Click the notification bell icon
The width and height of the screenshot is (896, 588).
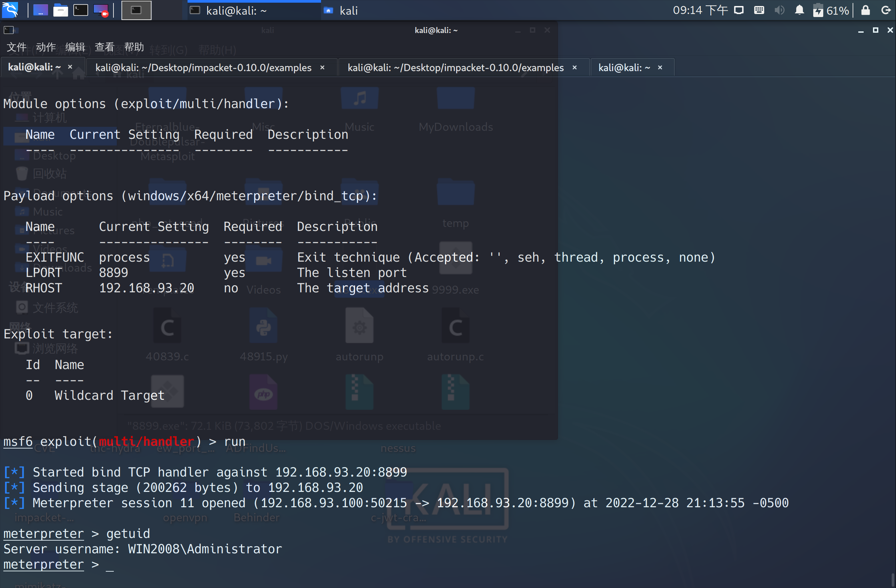point(799,10)
